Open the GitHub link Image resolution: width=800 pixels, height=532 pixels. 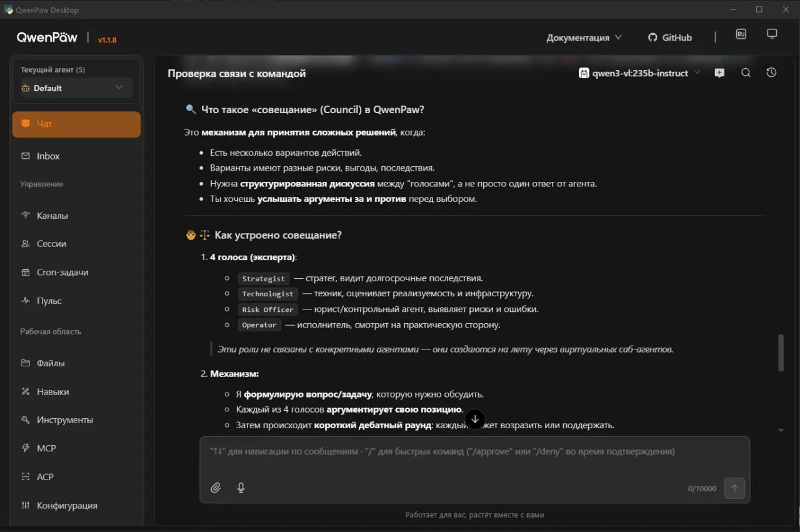tap(670, 38)
